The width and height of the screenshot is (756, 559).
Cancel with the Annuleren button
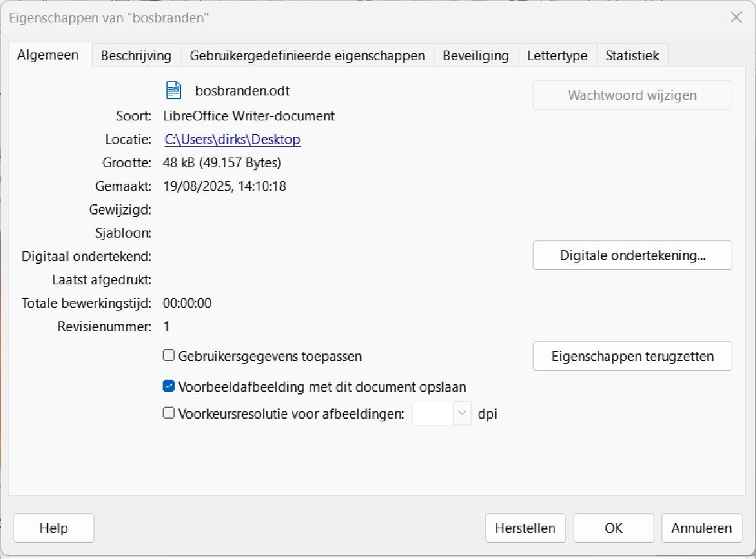pos(701,528)
